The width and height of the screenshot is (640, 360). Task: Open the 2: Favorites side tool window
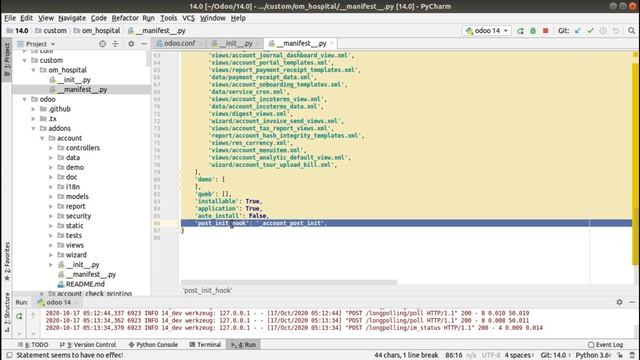coord(7,261)
